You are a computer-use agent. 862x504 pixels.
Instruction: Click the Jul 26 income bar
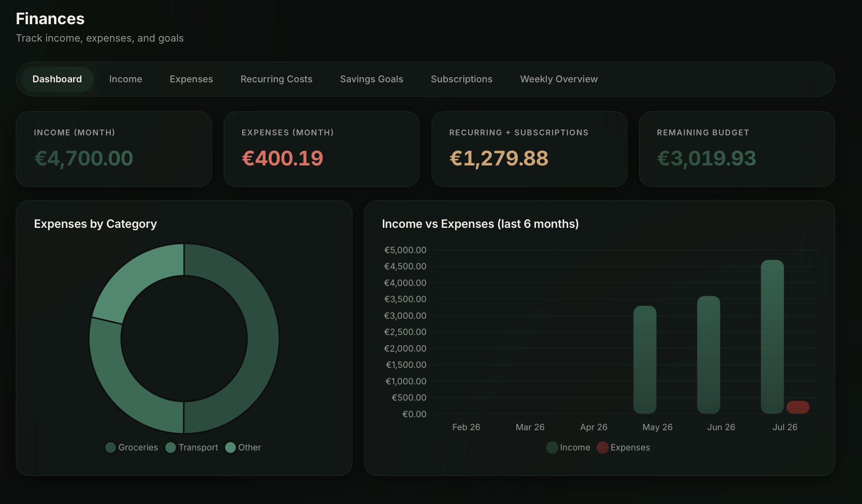pos(772,337)
